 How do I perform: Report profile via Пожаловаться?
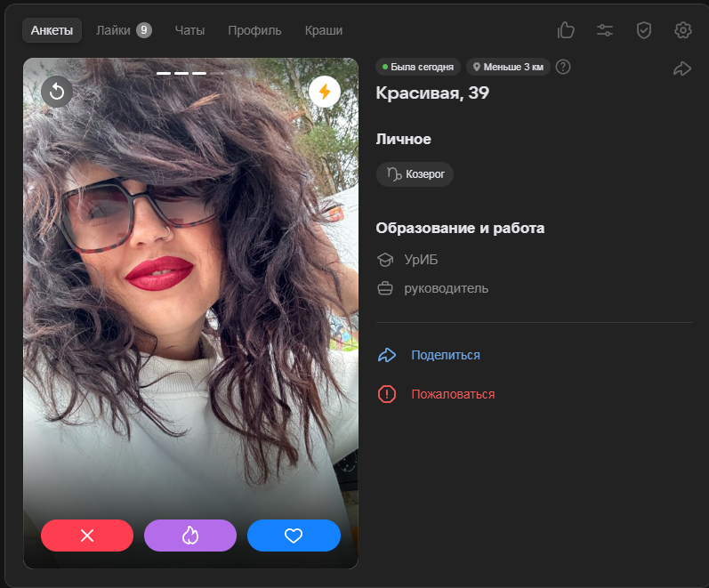pyautogui.click(x=453, y=394)
